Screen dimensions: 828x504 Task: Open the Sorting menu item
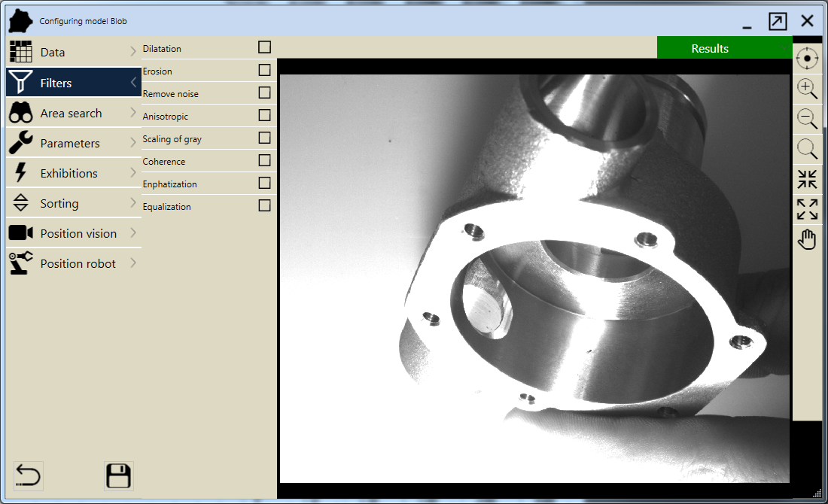tap(74, 202)
